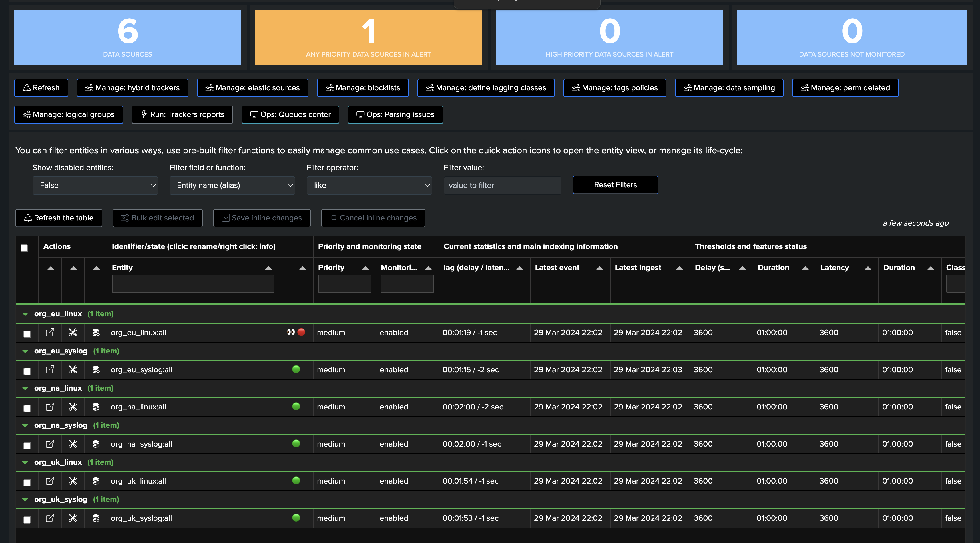Open the Filter operator dropdown set to like
This screenshot has height=543, width=980.
pos(369,186)
